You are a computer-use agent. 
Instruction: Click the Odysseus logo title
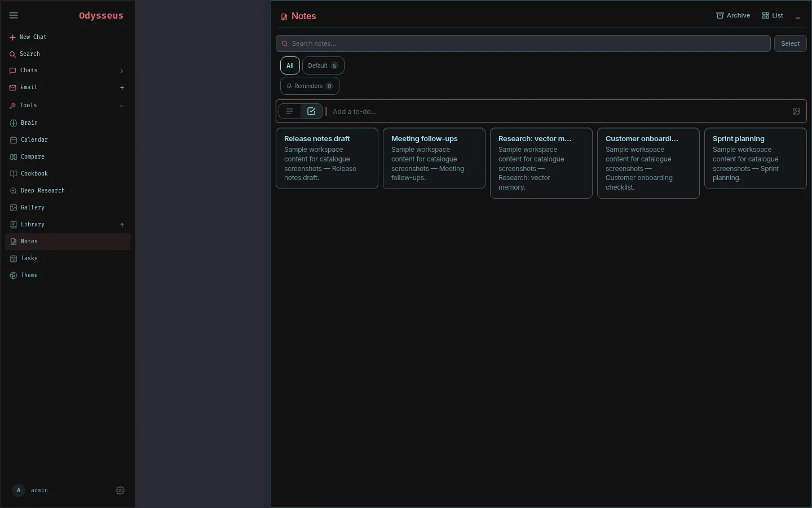[x=101, y=15]
